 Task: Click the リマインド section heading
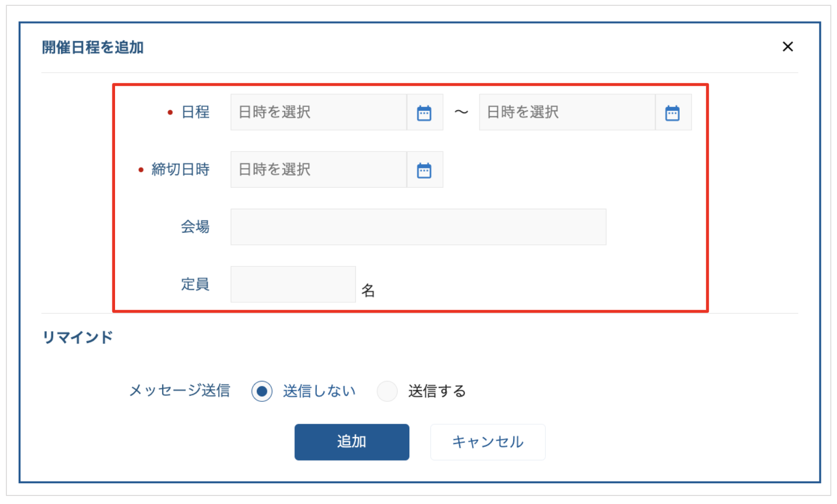coord(78,337)
